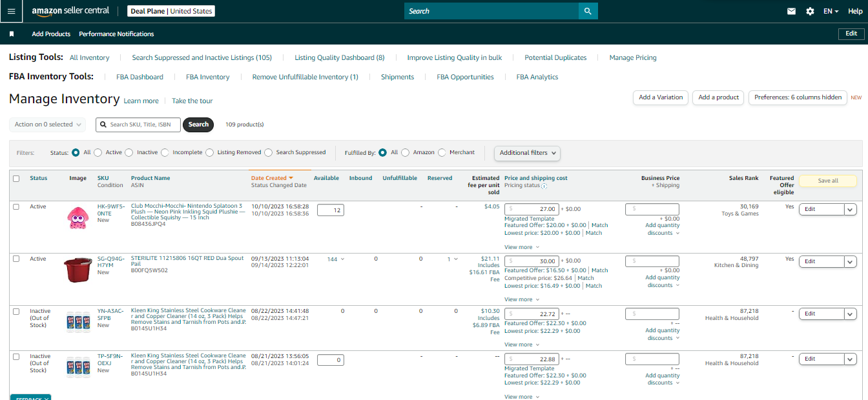Select the Inactive status radio button
Image resolution: width=868 pixels, height=400 pixels.
129,153
